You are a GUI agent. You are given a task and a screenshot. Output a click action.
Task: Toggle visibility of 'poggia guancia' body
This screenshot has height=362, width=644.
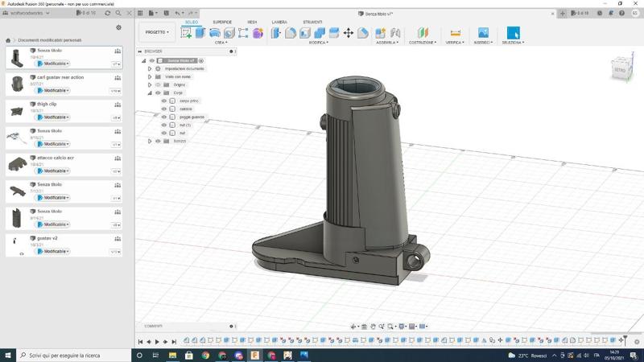click(x=164, y=117)
